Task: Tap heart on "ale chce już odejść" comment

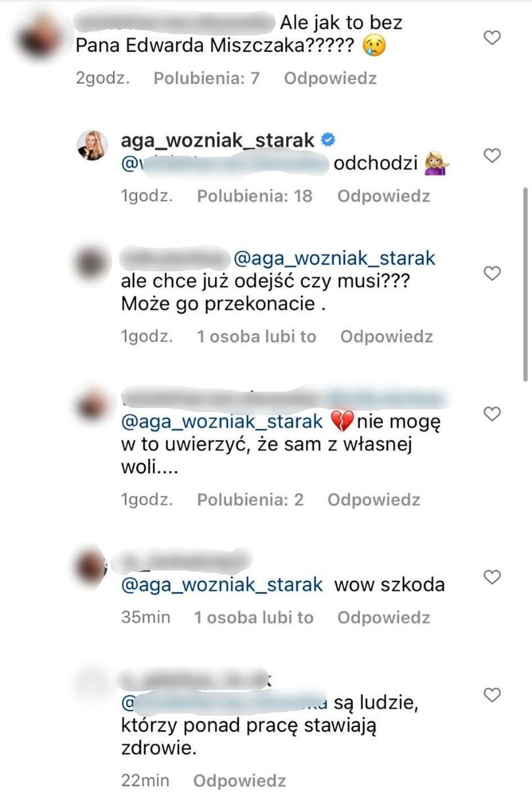Action: click(x=492, y=273)
